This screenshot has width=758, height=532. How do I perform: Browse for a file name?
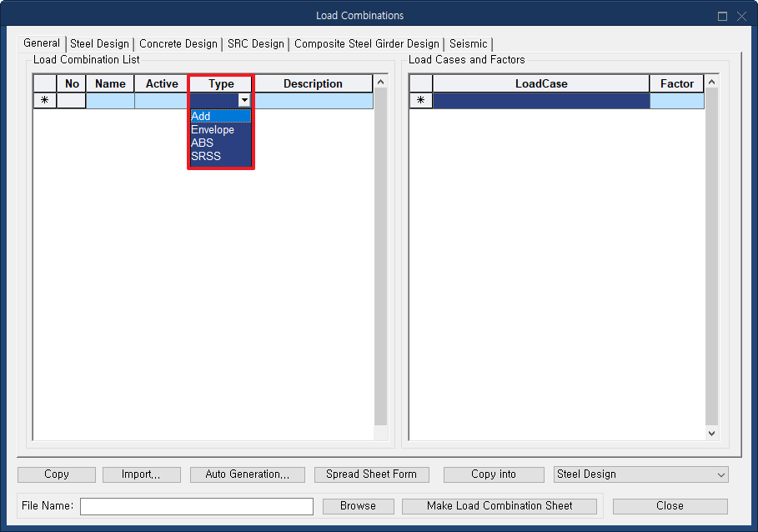click(358, 506)
